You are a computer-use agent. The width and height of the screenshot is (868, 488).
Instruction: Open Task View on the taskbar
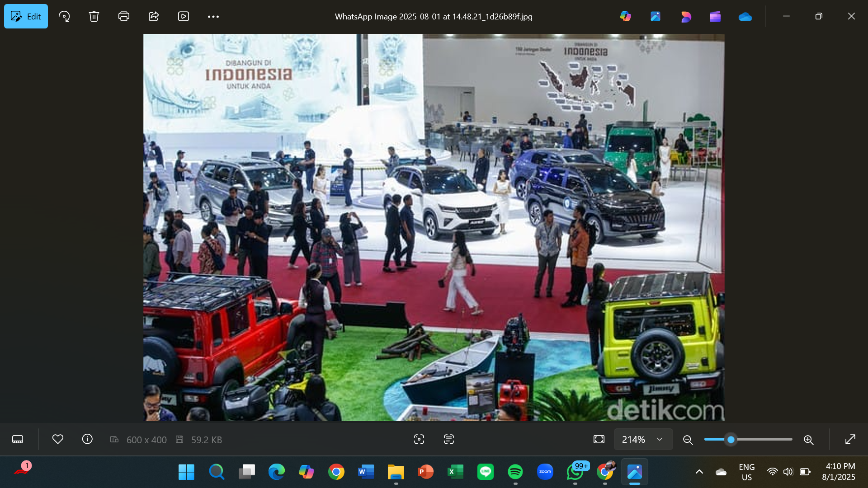point(247,472)
